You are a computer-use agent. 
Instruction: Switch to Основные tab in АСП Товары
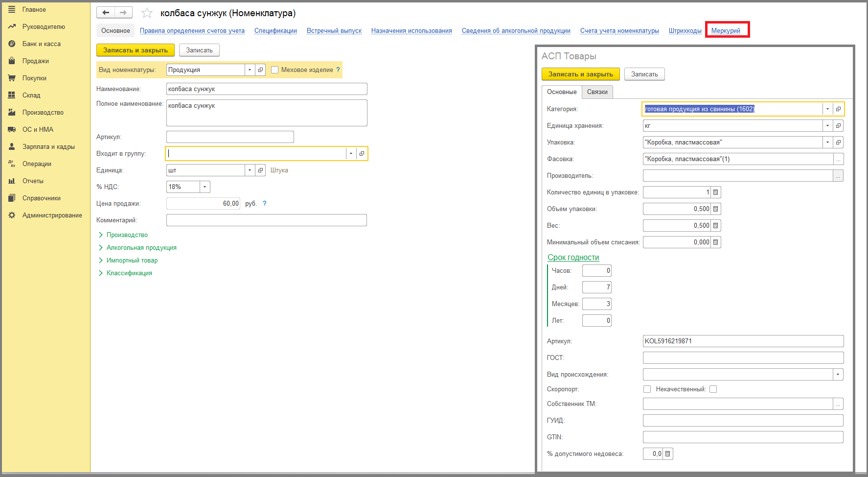(x=562, y=92)
